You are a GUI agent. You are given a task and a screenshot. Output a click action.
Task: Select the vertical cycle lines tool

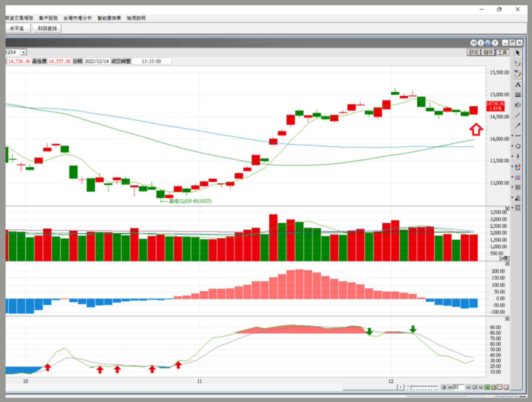(518, 187)
